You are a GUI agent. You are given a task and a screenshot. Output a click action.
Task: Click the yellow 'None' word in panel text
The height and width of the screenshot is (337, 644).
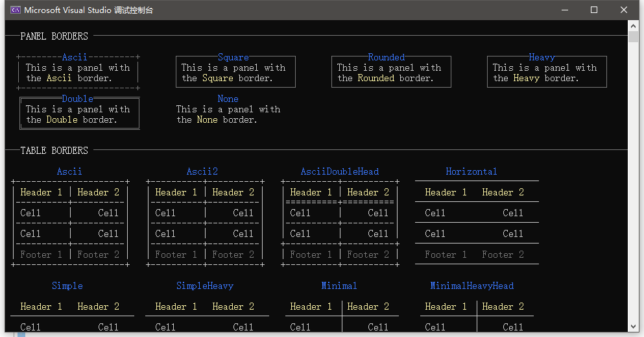point(207,119)
